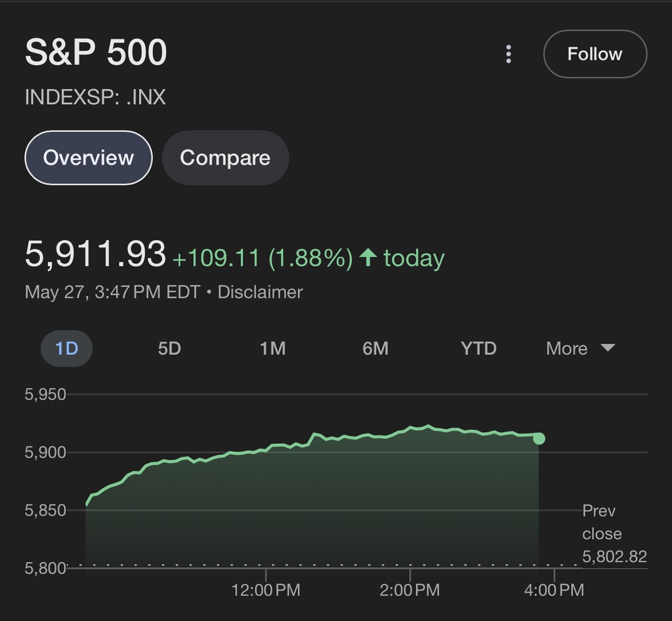
Task: Click the S&P 500 title
Action: tap(96, 52)
